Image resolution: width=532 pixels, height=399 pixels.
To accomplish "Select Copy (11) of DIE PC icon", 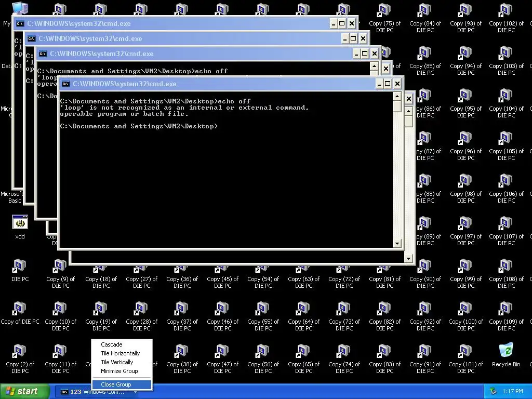I will (x=60, y=358).
